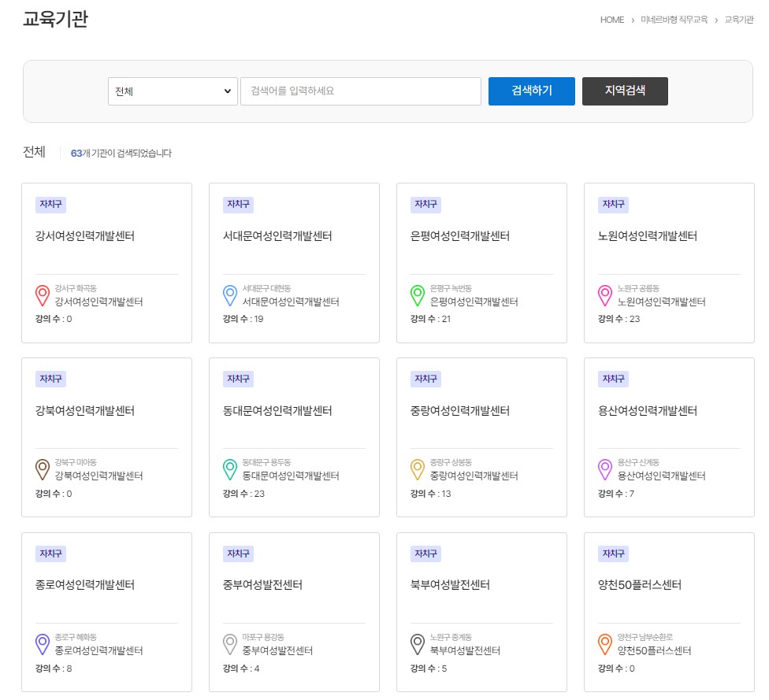Click inside the 검색어를 입력하세요 search field

tap(360, 91)
